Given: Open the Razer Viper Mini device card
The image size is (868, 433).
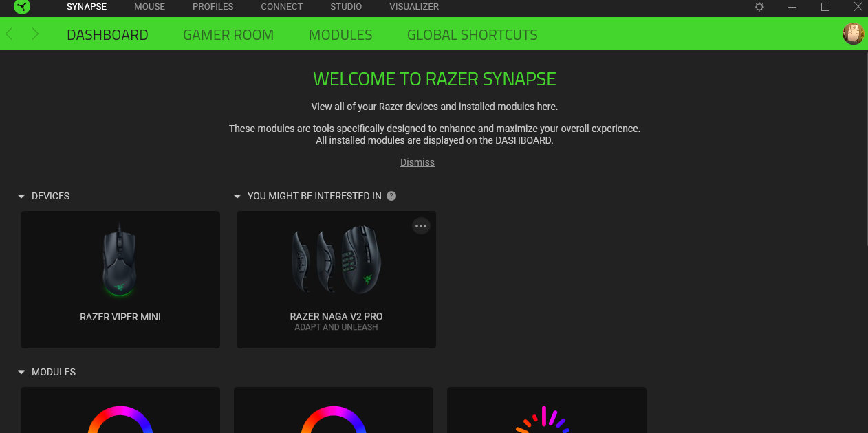Looking at the screenshot, I should click(120, 280).
